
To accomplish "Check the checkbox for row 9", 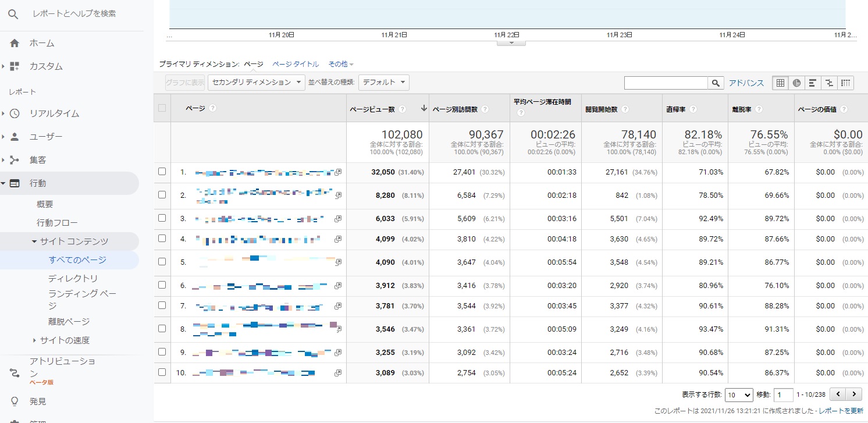I will pyautogui.click(x=162, y=352).
